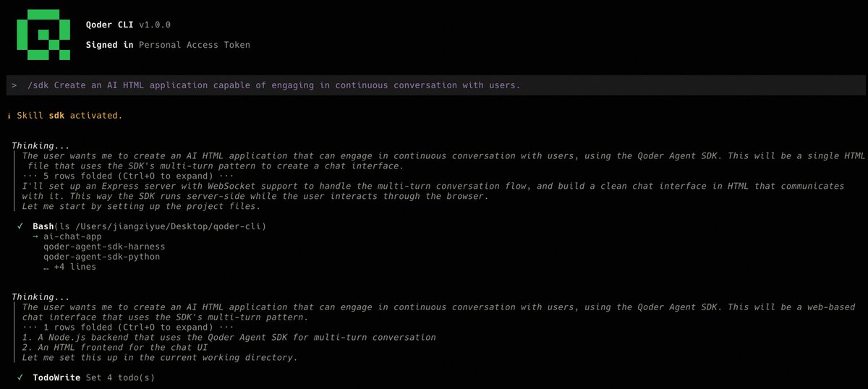
Task: Focus the /sdk command prompt input
Action: tap(434, 85)
